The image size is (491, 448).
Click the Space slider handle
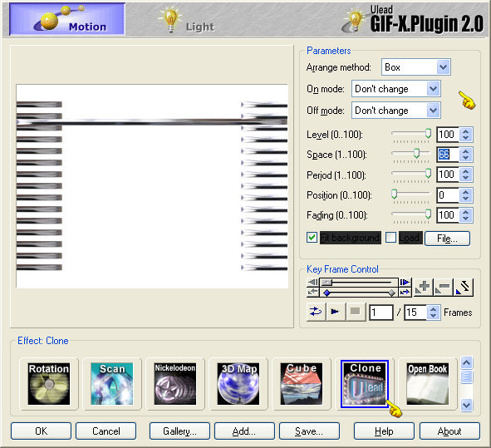[x=416, y=153]
